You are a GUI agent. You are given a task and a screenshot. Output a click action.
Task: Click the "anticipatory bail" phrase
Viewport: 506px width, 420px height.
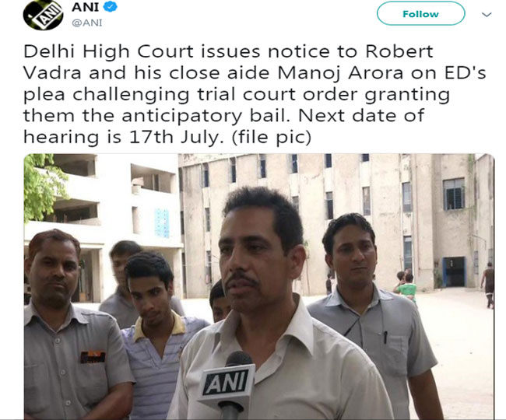coord(206,117)
